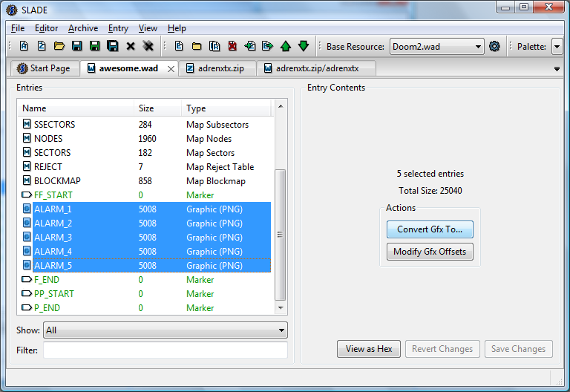The width and height of the screenshot is (570, 392).
Task: Close the awesome.wad tab
Action: point(171,69)
